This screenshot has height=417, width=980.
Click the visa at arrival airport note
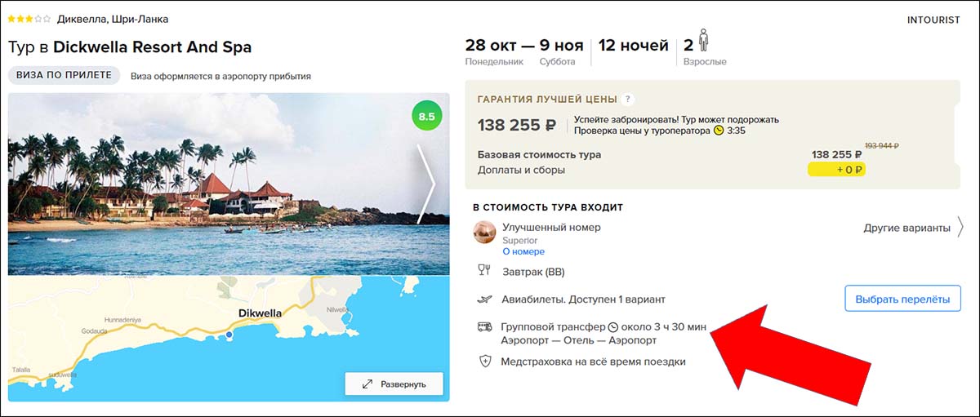[x=220, y=76]
